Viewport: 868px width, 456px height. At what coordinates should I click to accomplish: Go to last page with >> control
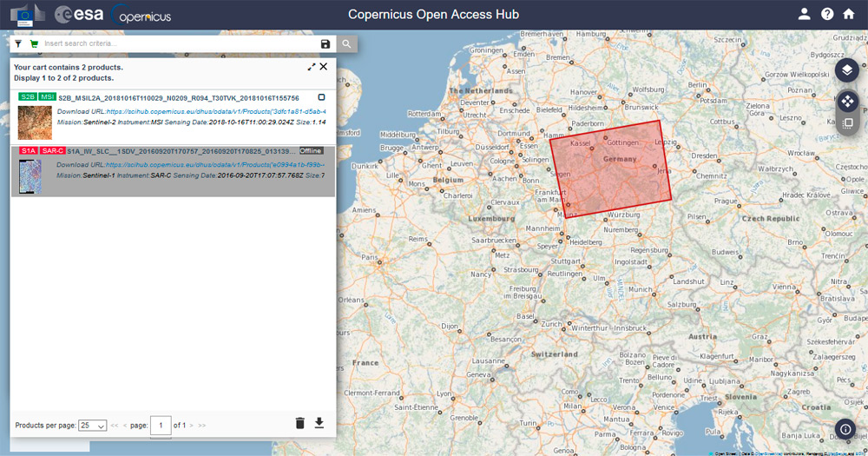pyautogui.click(x=202, y=426)
